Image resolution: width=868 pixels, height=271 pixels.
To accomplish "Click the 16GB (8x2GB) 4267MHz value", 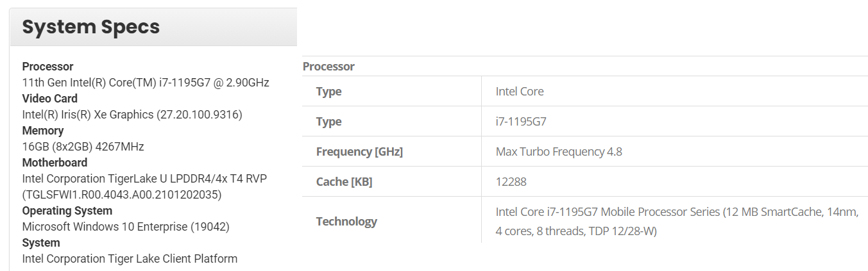I will (83, 147).
